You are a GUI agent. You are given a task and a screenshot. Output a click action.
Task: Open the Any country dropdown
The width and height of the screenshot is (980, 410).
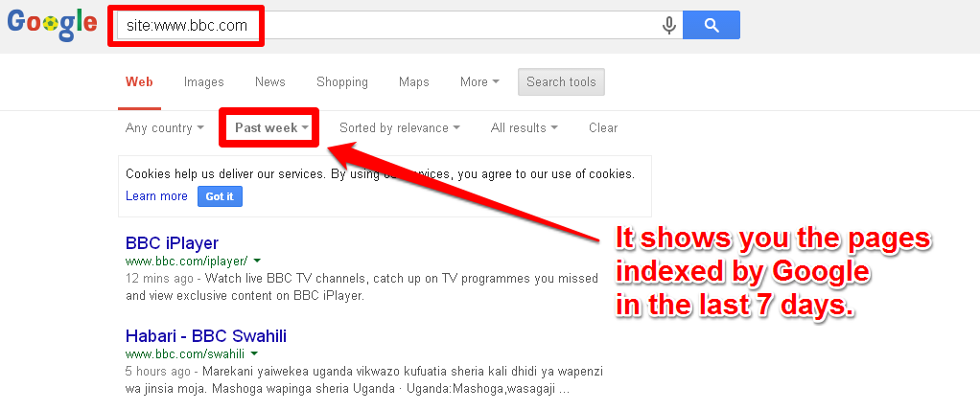point(164,128)
